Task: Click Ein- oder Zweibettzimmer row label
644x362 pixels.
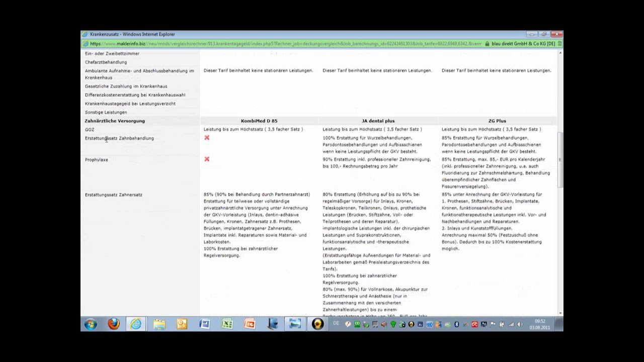Action: [112, 53]
